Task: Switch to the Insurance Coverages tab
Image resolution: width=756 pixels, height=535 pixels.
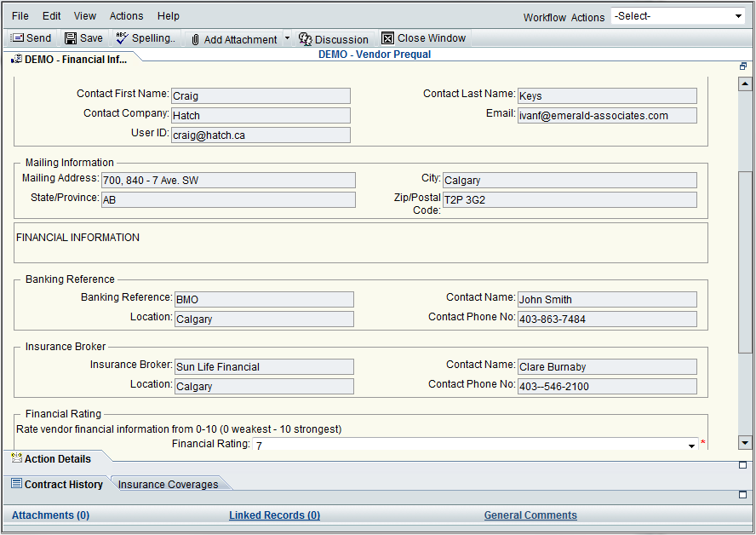Action: 168,485
